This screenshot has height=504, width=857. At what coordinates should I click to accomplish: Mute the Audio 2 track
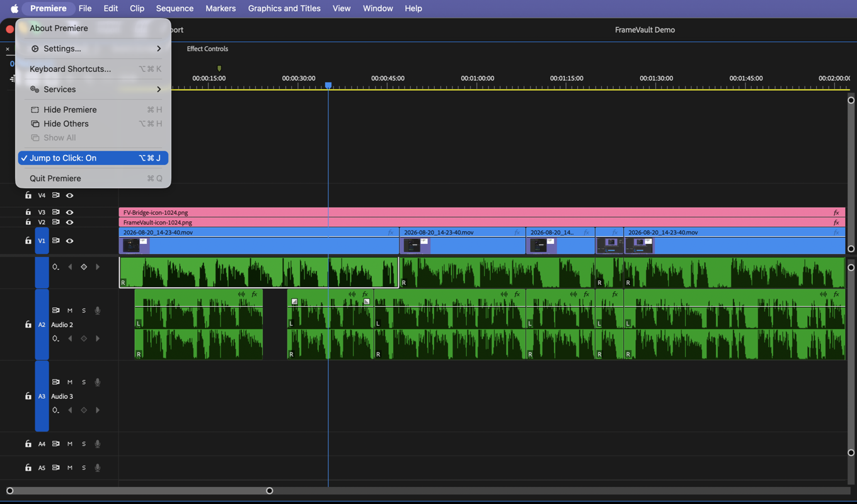coord(70,311)
